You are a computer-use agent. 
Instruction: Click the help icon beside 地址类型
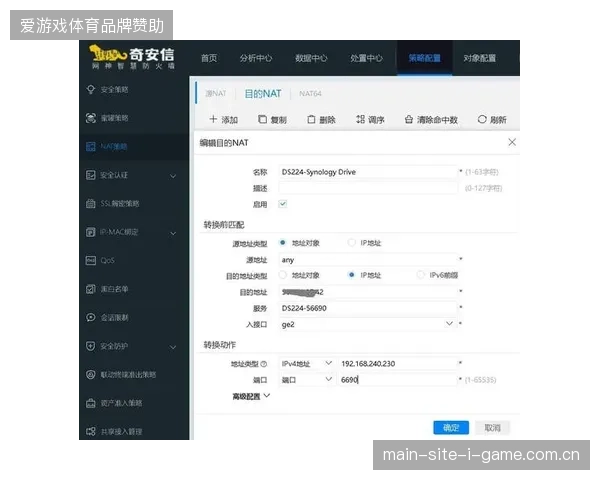tap(264, 364)
